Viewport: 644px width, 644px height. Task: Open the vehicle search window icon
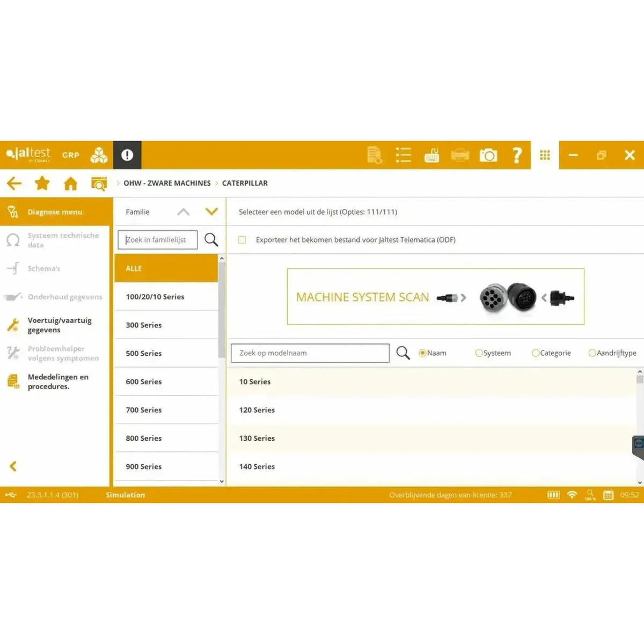pos(99,184)
